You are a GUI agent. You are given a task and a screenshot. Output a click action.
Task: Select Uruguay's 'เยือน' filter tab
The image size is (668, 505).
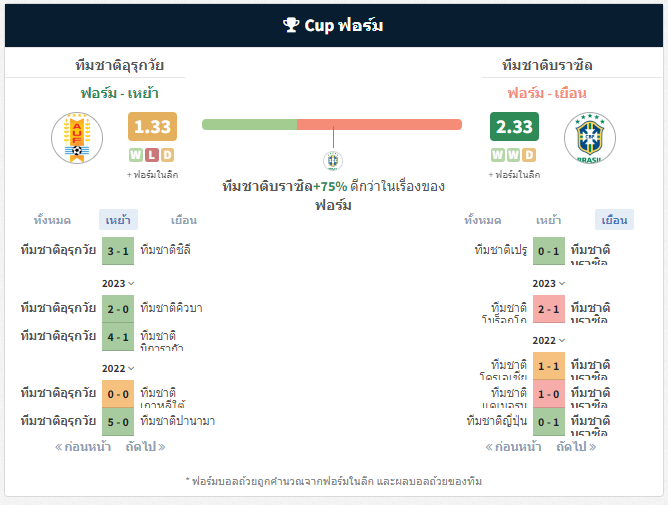(184, 220)
